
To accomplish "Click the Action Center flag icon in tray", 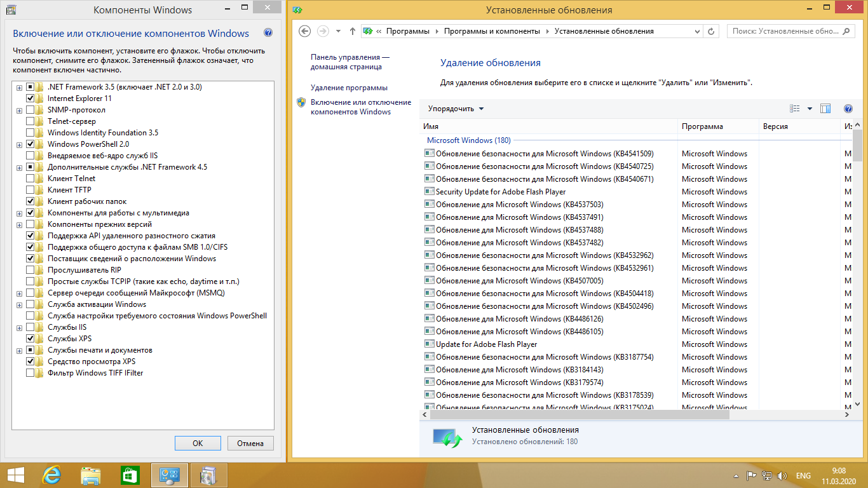I will [750, 476].
